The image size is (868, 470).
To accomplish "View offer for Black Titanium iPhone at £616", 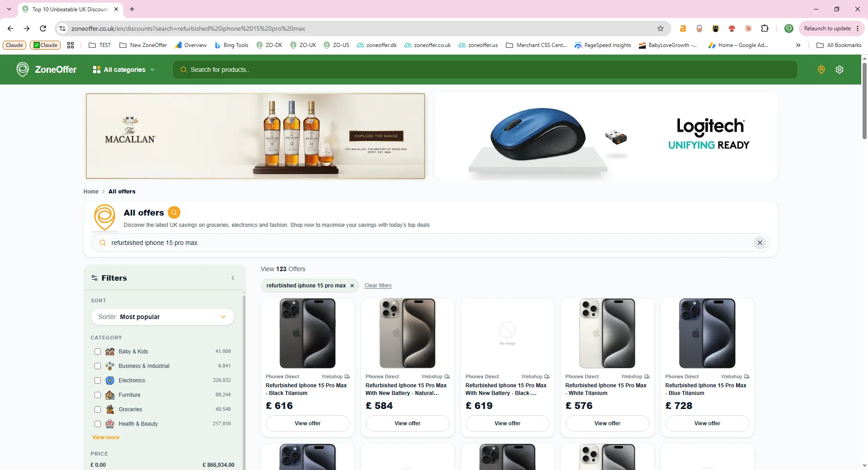I will coord(308,423).
